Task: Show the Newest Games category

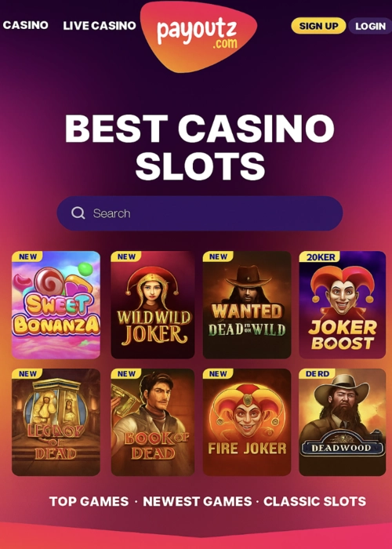Action: coord(198,501)
